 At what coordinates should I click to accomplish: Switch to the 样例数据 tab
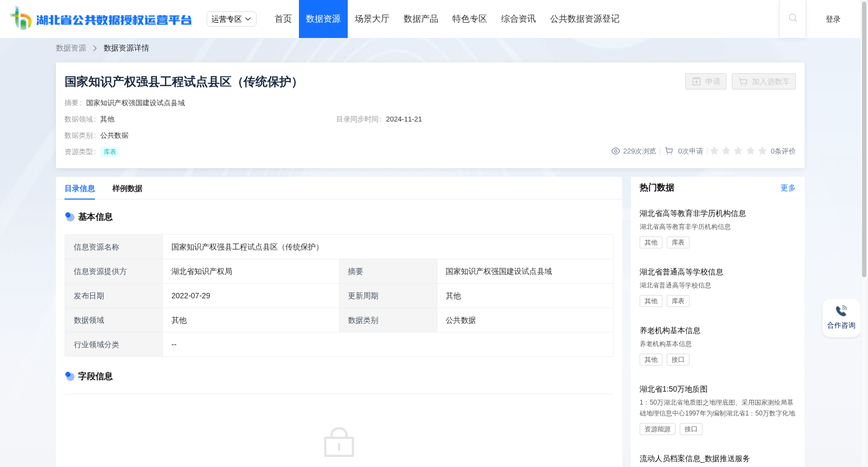127,189
